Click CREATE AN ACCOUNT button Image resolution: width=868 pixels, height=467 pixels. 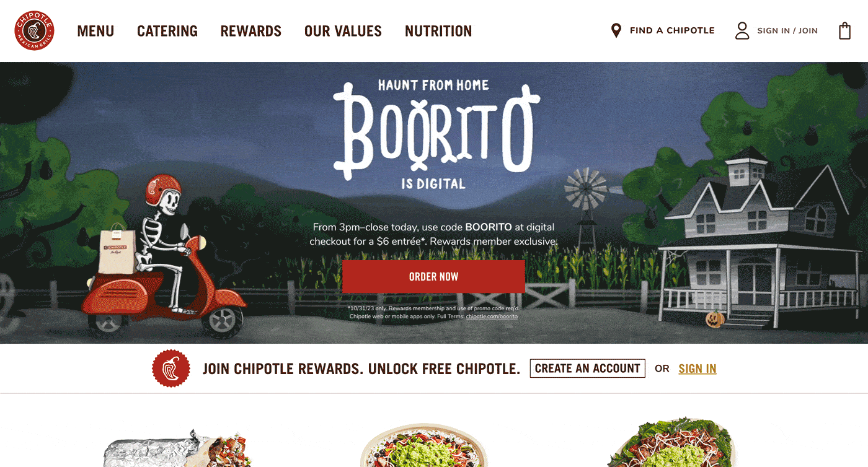[x=587, y=369]
